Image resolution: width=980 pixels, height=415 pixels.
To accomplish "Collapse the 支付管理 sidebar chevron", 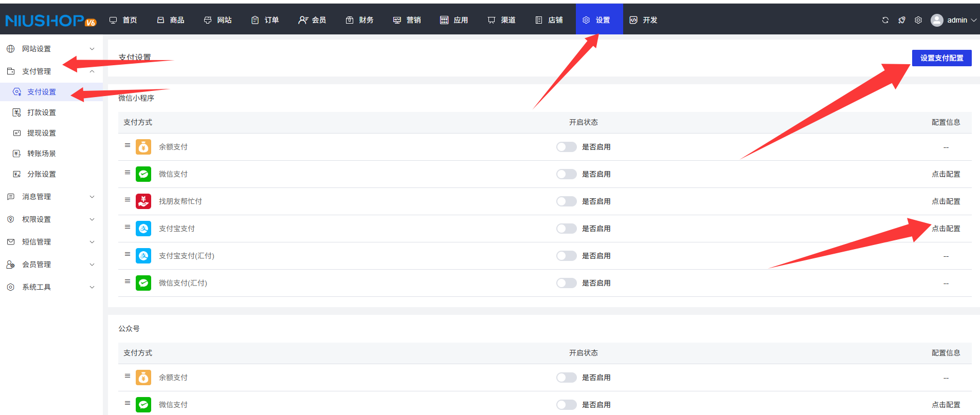I will (92, 71).
